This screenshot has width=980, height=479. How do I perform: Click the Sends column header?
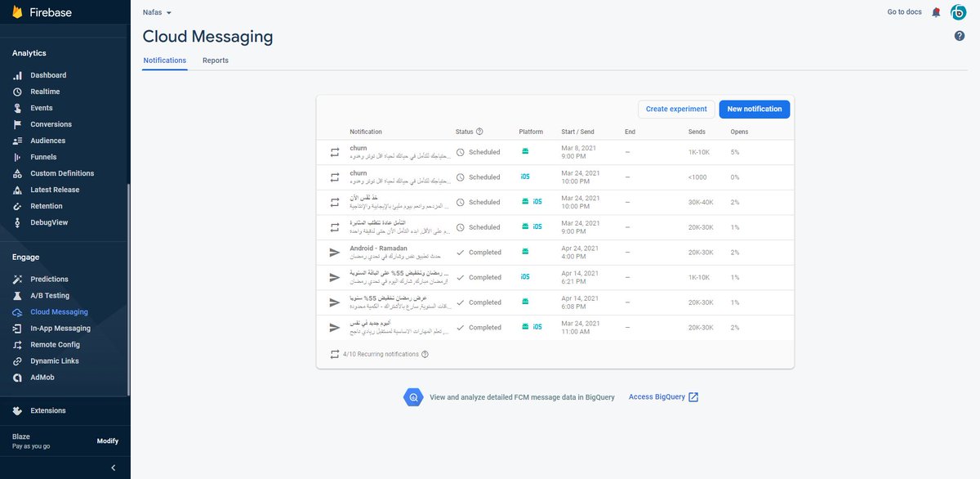point(697,132)
